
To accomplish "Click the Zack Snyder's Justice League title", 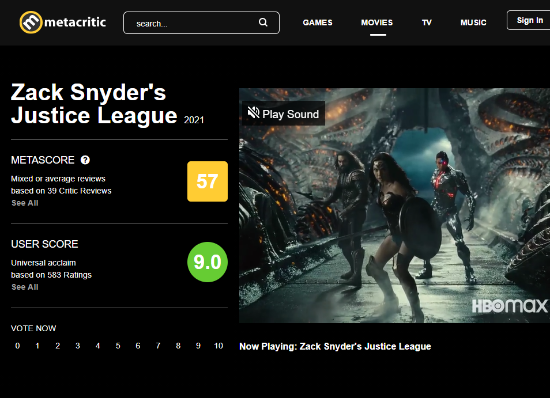I will tap(94, 104).
